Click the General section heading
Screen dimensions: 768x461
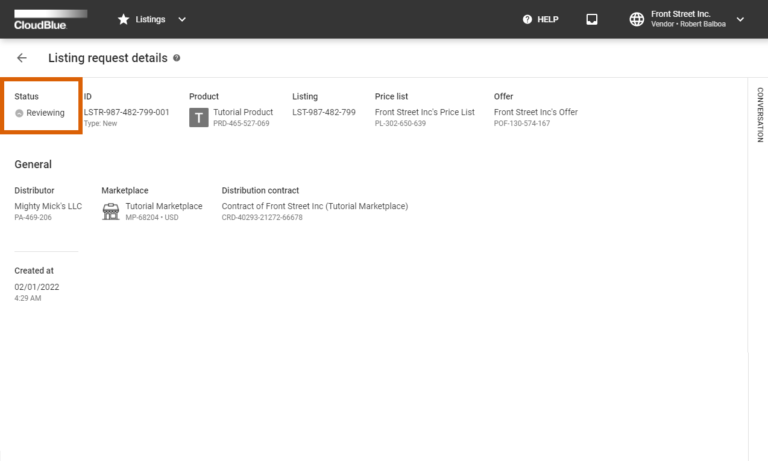tap(33, 165)
